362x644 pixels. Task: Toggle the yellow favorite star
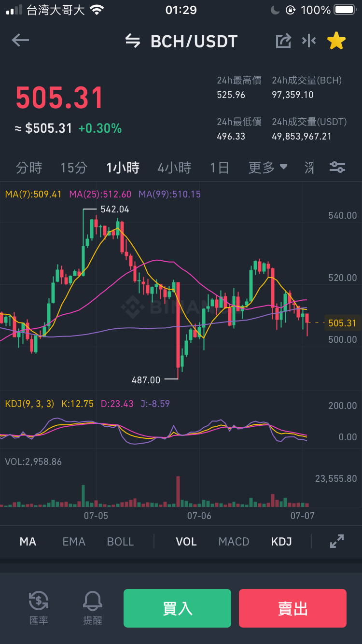coord(336,41)
